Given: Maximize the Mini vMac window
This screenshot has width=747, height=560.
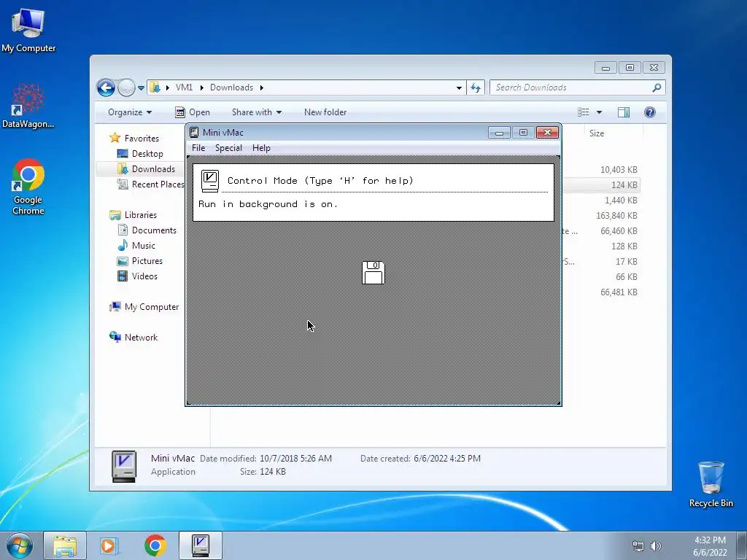Looking at the screenshot, I should tap(523, 133).
